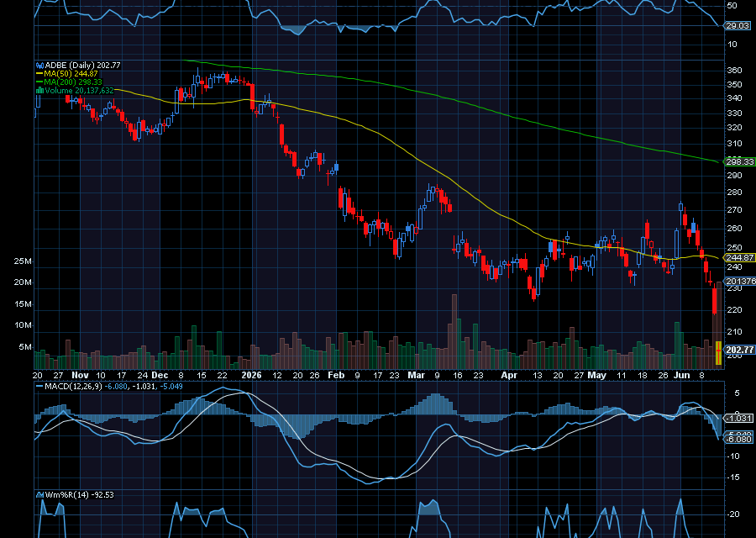
Task: Click the Dec label on date axis
Action: (160, 375)
